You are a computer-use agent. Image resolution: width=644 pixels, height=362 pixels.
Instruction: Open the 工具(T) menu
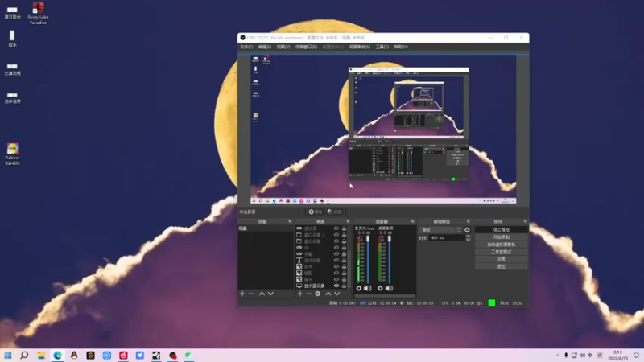[x=382, y=47]
